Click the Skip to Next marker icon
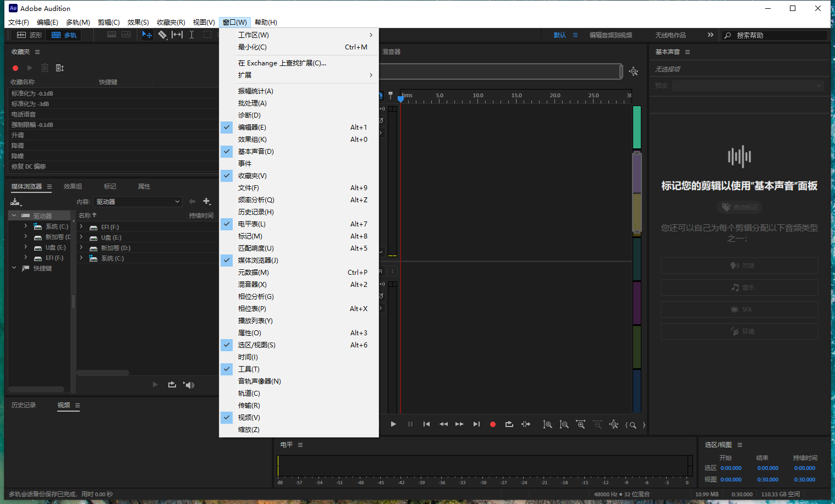This screenshot has height=504, width=835. pos(476,424)
